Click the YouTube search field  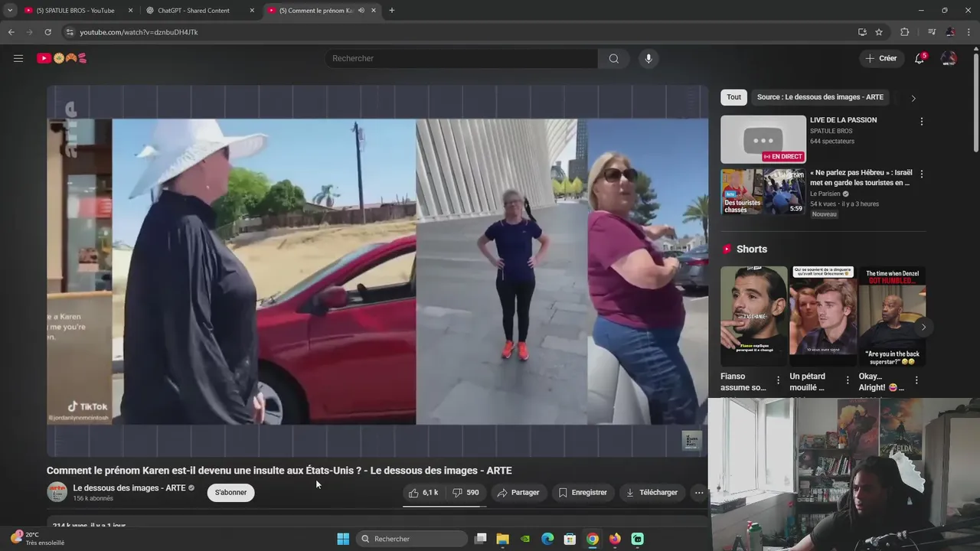tap(462, 58)
